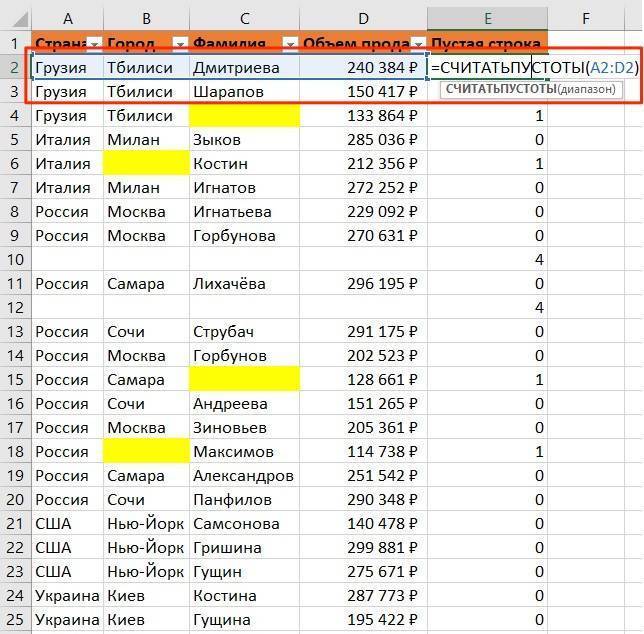Open the Страна column filter dropdown

click(95, 44)
